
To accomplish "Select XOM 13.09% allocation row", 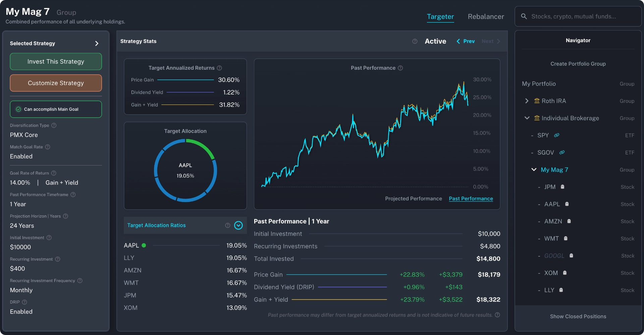I will [185, 308].
